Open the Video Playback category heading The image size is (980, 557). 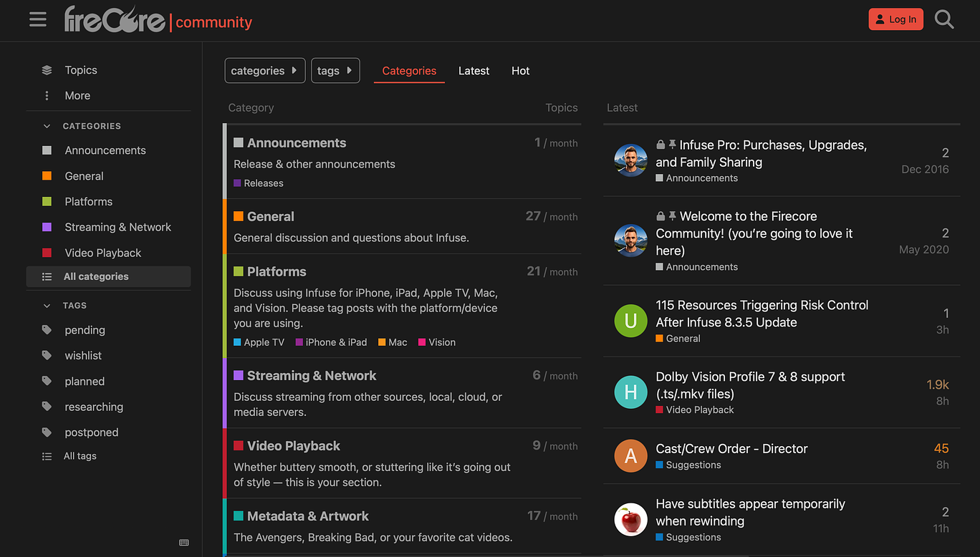[x=294, y=446]
